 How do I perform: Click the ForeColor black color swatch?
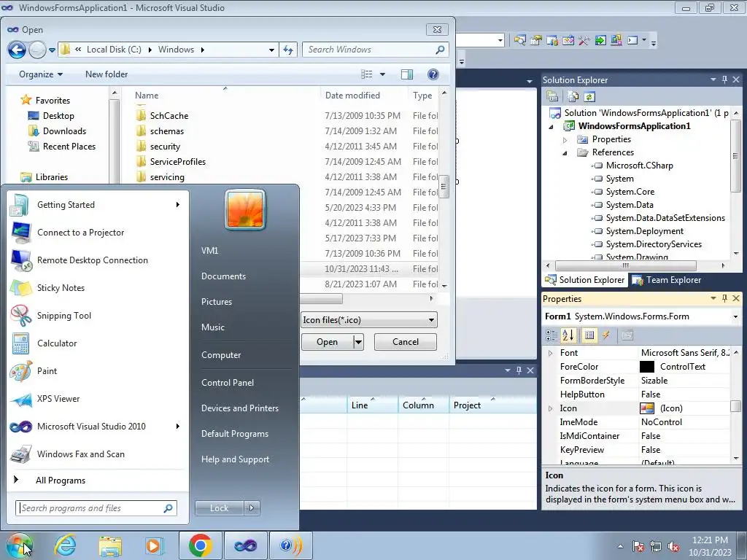pyautogui.click(x=646, y=367)
